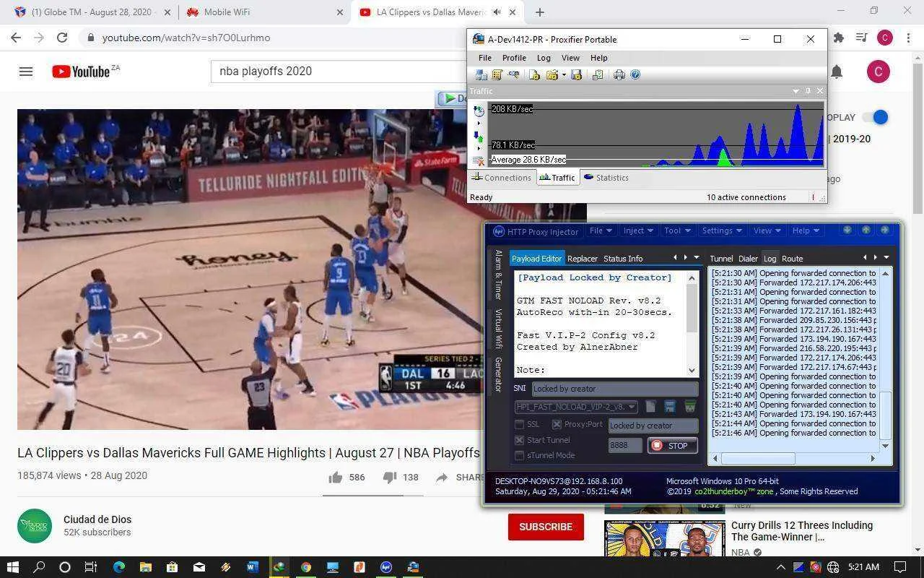Switch to Proxifier Statistics tab
Image resolution: width=924 pixels, height=578 pixels.
pyautogui.click(x=606, y=178)
